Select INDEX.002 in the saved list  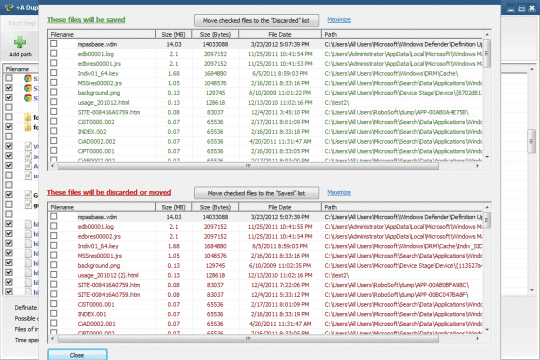pyautogui.click(x=92, y=132)
